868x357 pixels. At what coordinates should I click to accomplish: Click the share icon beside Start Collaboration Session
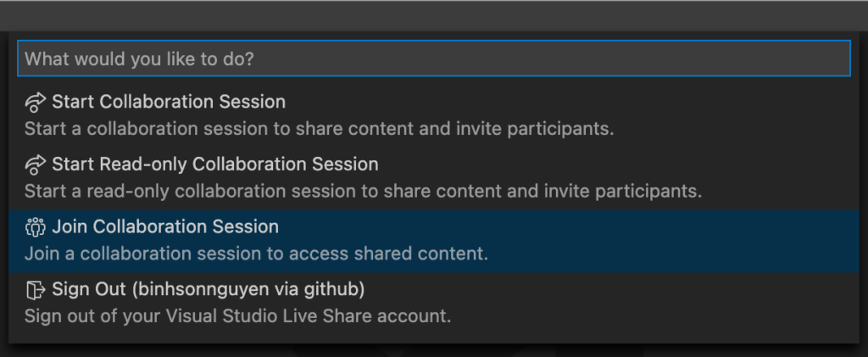tap(36, 103)
